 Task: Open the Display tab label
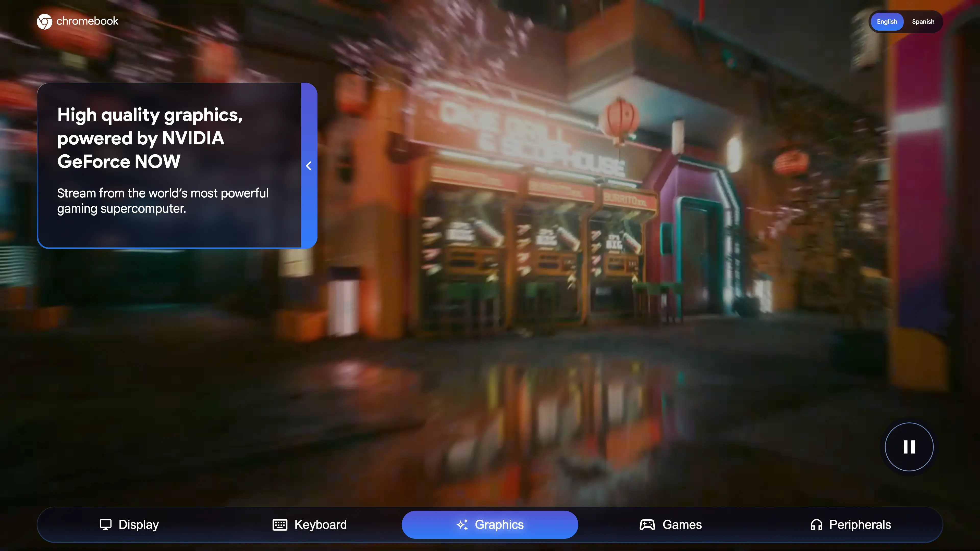coord(139,524)
